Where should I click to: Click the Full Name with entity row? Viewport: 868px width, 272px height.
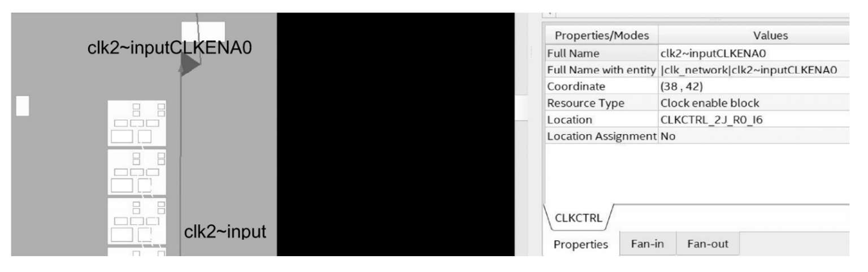pos(697,70)
